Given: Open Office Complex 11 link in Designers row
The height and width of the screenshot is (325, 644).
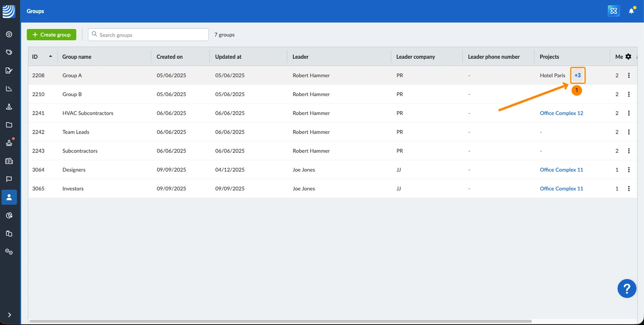Looking at the screenshot, I should click(x=561, y=170).
